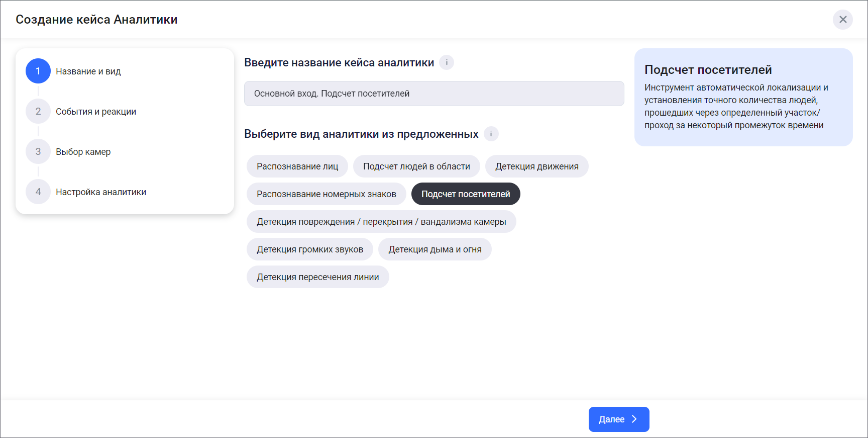Choose Детекция движения analytics type
868x438 pixels.
coord(536,166)
